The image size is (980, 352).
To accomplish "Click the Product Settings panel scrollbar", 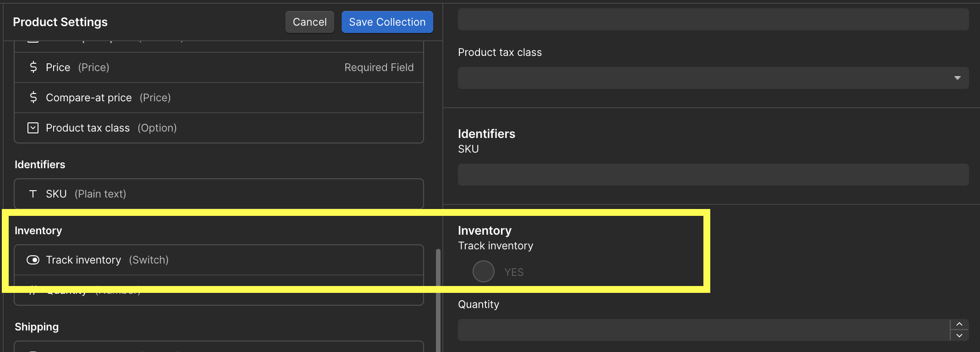I will click(x=438, y=298).
